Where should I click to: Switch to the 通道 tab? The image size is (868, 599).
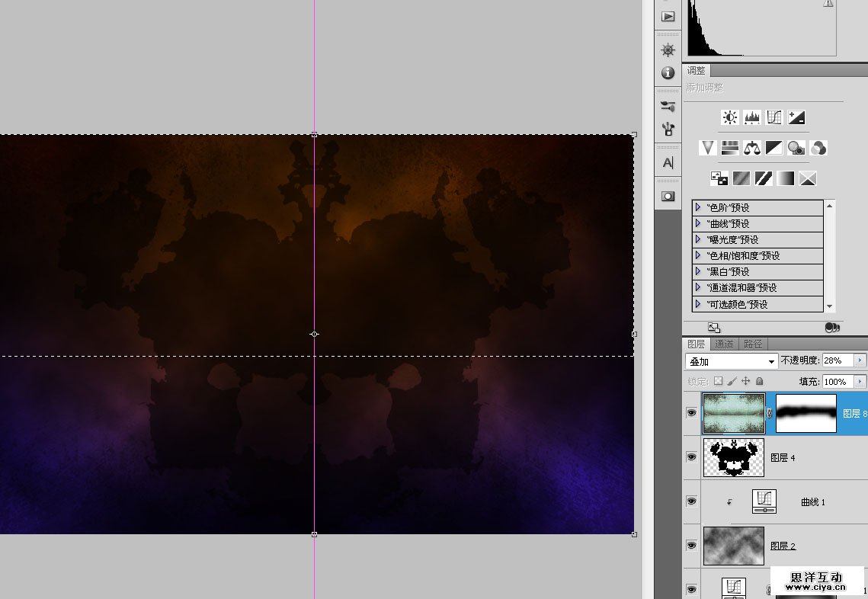(724, 344)
